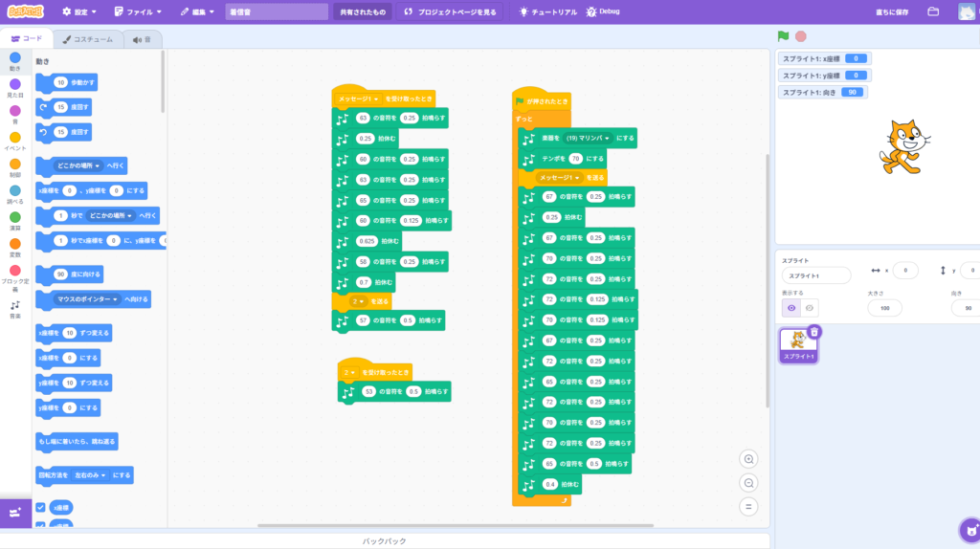Select the 演算 (Operators) block category

pos(15,221)
